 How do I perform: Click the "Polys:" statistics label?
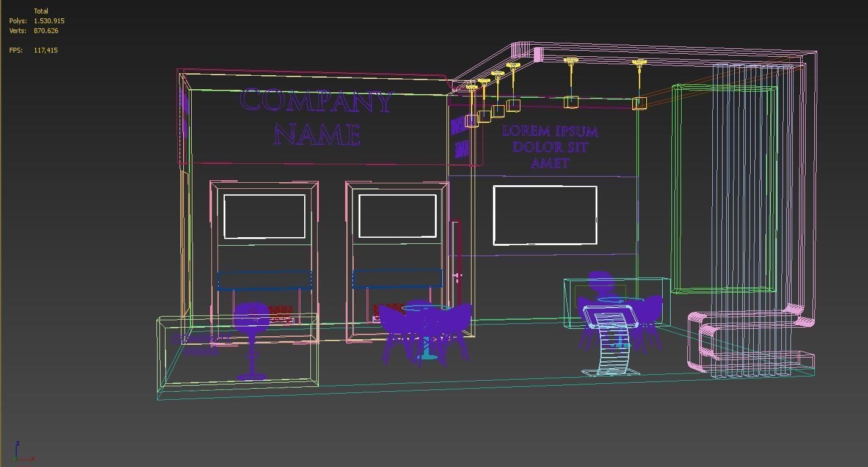(x=18, y=21)
